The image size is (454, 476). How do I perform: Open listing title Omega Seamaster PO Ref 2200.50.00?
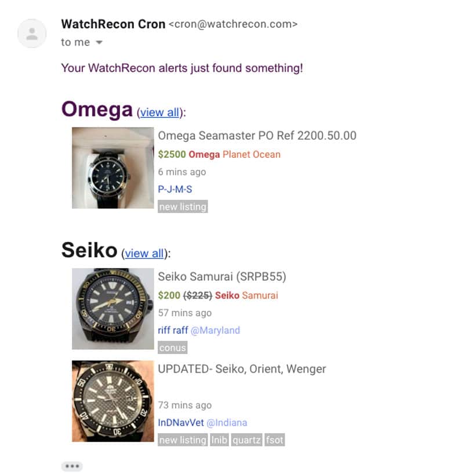pyautogui.click(x=257, y=136)
